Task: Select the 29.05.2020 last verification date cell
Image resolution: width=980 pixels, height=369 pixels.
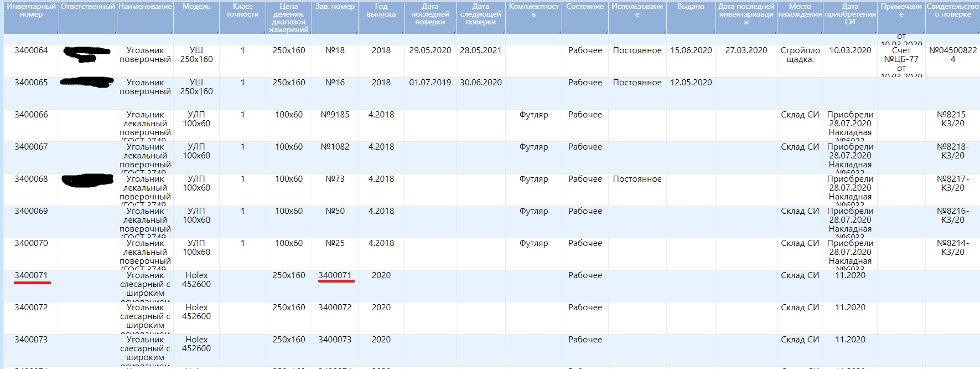Action: pyautogui.click(x=430, y=50)
